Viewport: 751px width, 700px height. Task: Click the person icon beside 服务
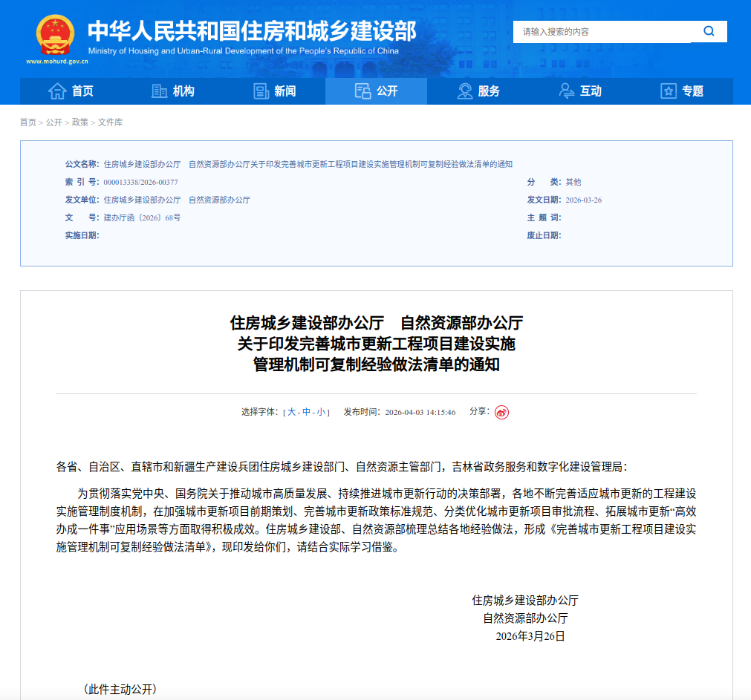[x=465, y=91]
